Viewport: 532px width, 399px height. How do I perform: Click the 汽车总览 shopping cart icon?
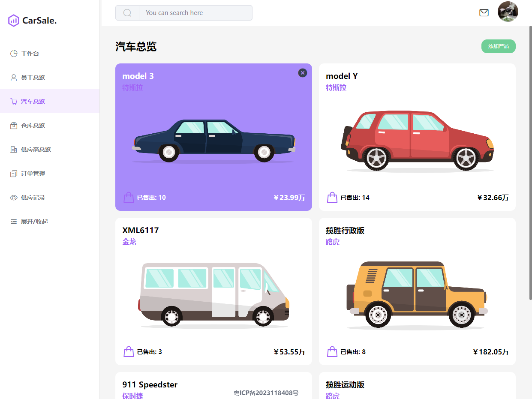click(x=14, y=102)
